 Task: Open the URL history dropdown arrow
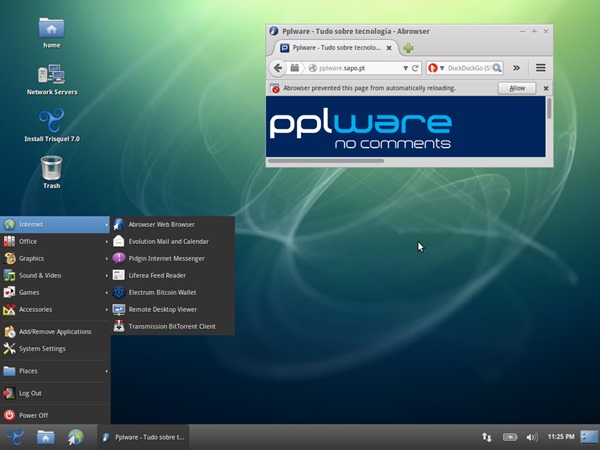(405, 68)
